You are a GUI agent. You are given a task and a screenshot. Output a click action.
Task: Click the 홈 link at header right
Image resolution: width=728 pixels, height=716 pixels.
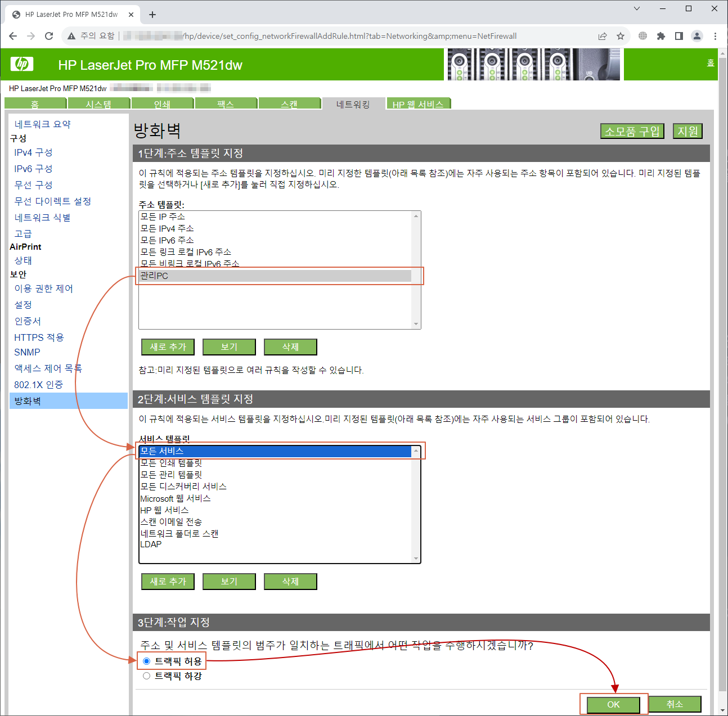pyautogui.click(x=711, y=63)
